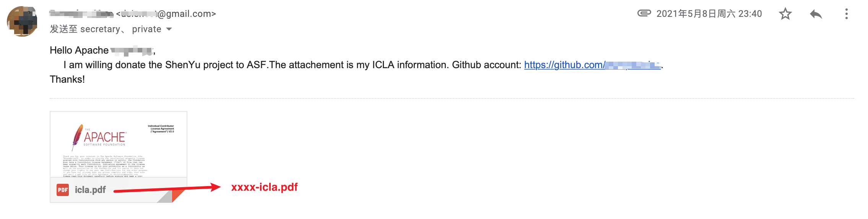868x219 pixels.
Task: Click the "Hello Apache" greeting line
Action: point(79,50)
